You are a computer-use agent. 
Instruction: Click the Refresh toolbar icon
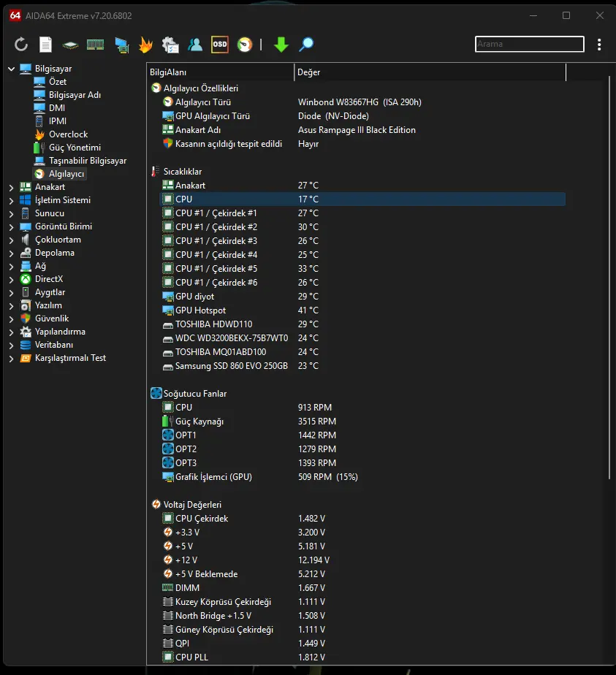(x=20, y=45)
